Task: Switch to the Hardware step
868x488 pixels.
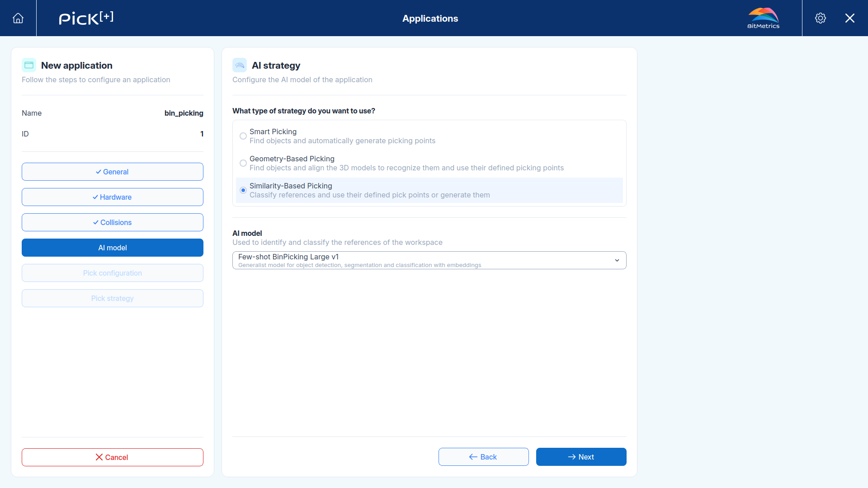Action: [x=113, y=197]
